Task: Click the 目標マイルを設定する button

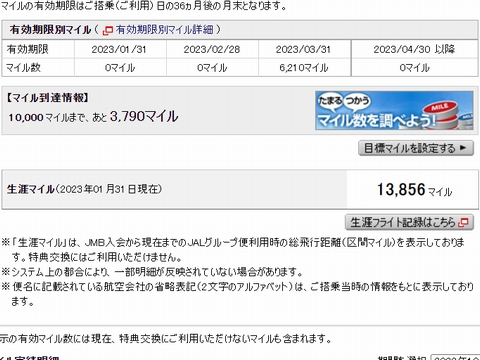Action: click(x=416, y=148)
